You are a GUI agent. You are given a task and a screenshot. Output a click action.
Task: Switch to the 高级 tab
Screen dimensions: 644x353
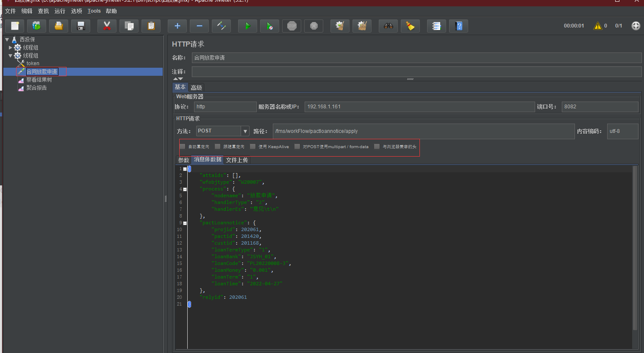pyautogui.click(x=196, y=88)
